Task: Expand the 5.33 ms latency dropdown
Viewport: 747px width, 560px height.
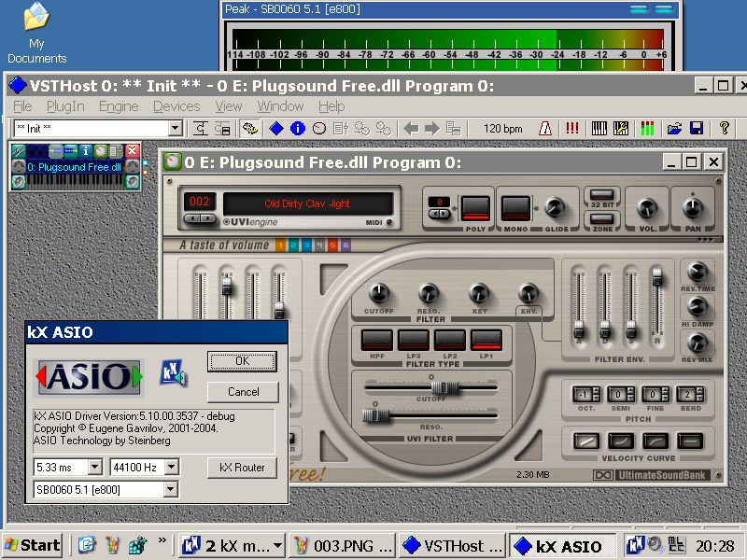Action: pos(95,468)
